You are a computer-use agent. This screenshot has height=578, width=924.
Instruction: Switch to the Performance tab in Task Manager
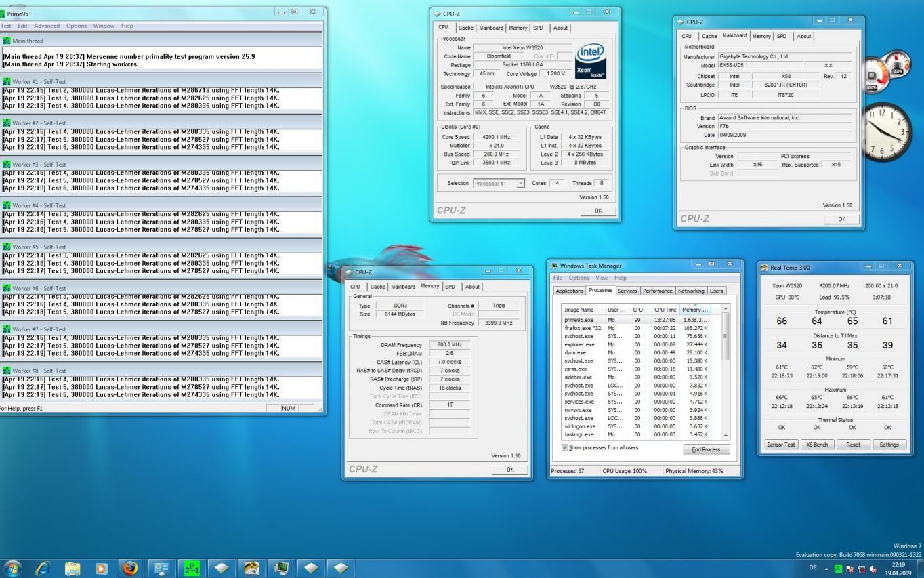point(657,291)
